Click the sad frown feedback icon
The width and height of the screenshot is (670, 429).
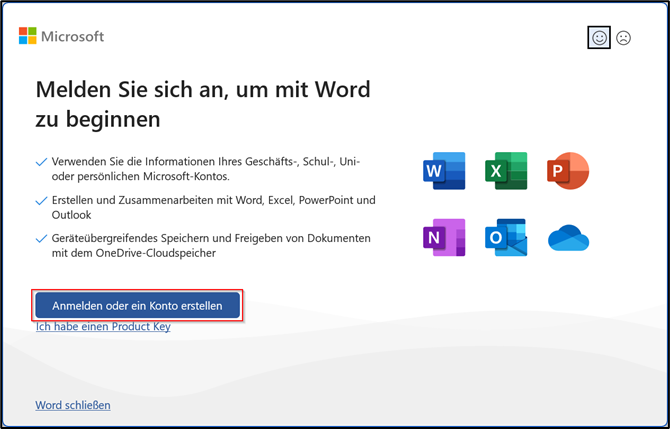[623, 38]
